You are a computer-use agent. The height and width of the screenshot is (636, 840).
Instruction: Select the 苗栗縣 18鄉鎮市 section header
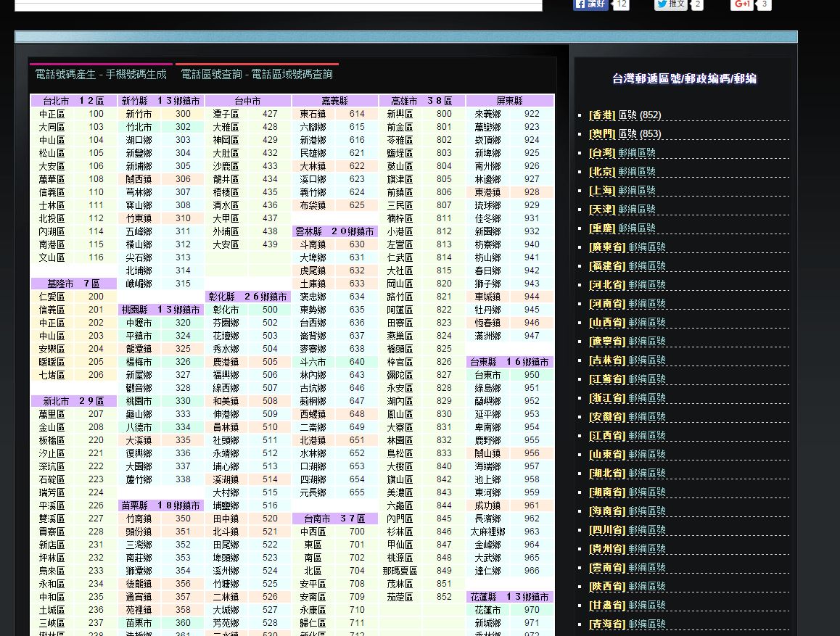tap(160, 505)
